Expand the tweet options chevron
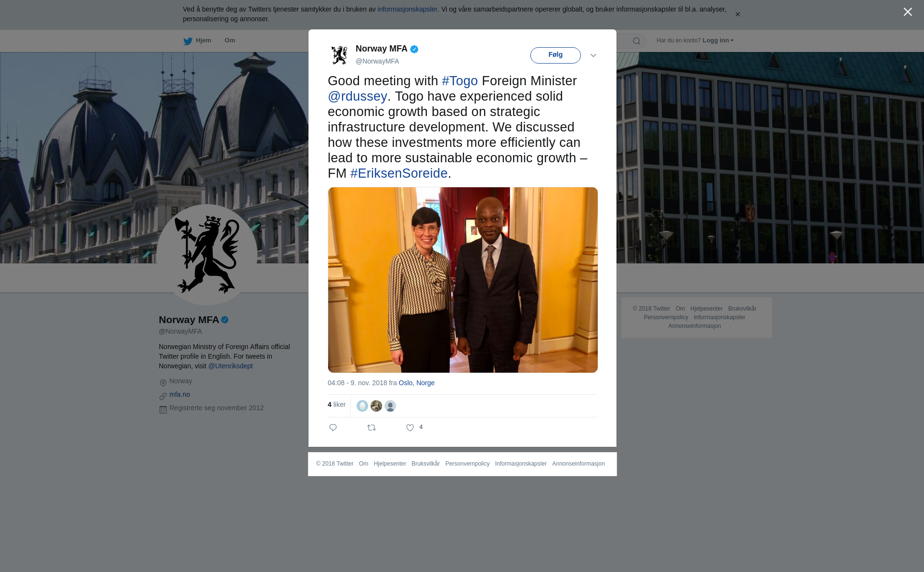Image resolution: width=924 pixels, height=572 pixels. click(593, 55)
